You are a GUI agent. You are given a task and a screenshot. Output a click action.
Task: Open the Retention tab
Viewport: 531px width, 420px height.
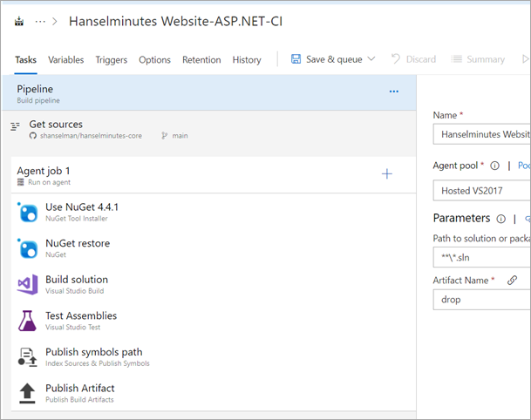pos(201,59)
